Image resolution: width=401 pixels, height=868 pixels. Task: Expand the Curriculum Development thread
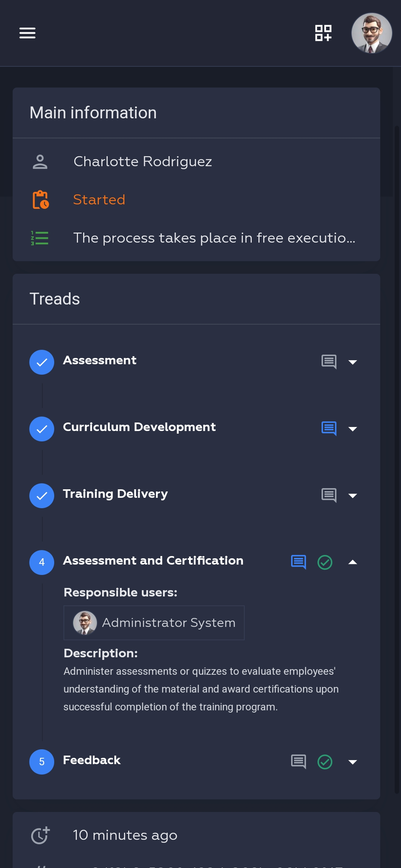(353, 429)
